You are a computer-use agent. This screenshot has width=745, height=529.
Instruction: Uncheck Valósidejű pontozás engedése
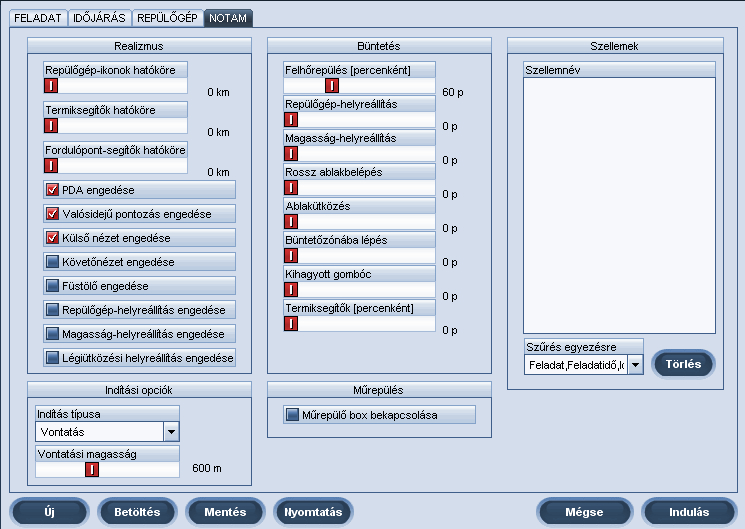click(53, 214)
